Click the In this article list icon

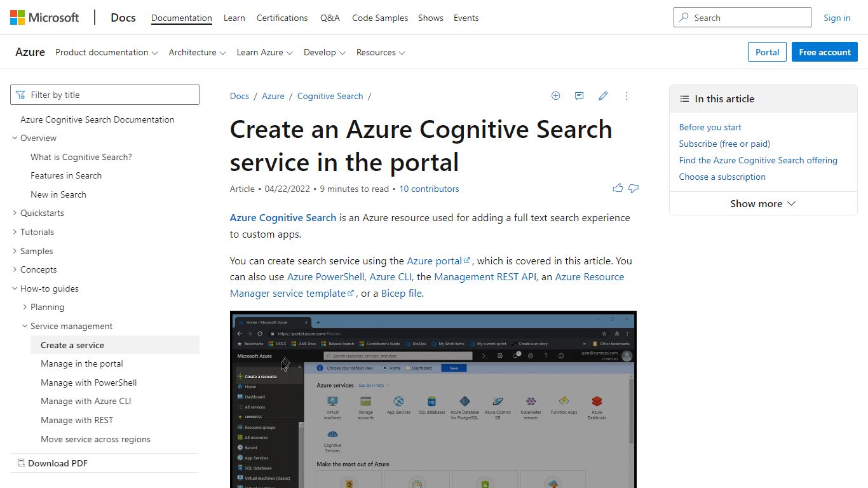pyautogui.click(x=684, y=98)
